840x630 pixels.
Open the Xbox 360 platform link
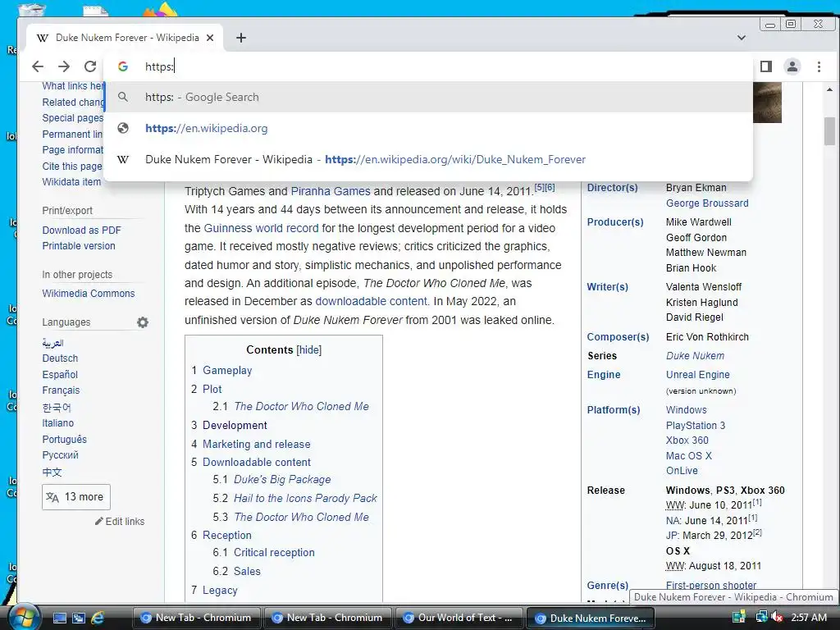tap(687, 441)
